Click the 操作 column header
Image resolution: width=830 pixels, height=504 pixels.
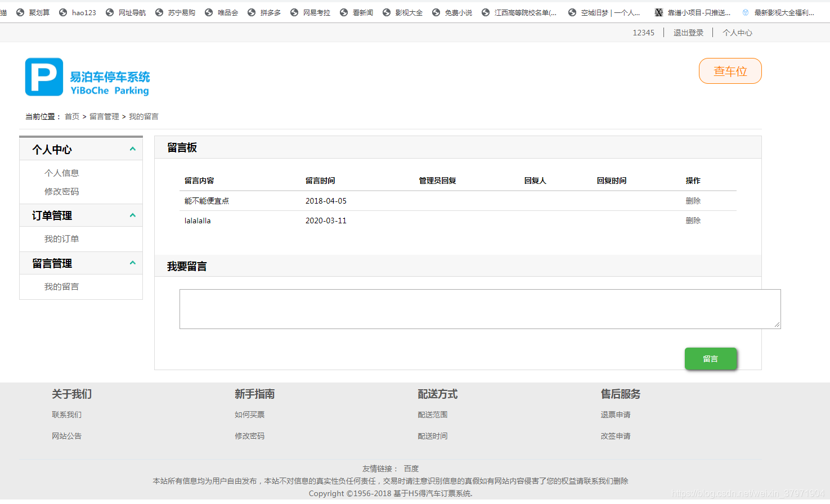tap(693, 181)
